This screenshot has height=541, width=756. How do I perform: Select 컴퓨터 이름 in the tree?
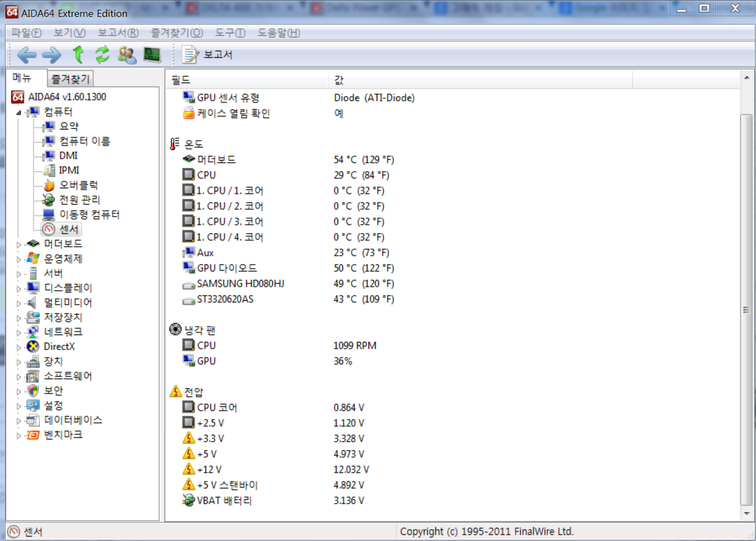[85, 141]
